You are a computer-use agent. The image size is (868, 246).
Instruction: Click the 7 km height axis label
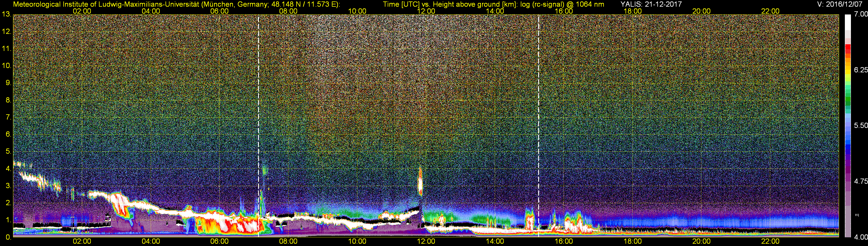point(8,117)
